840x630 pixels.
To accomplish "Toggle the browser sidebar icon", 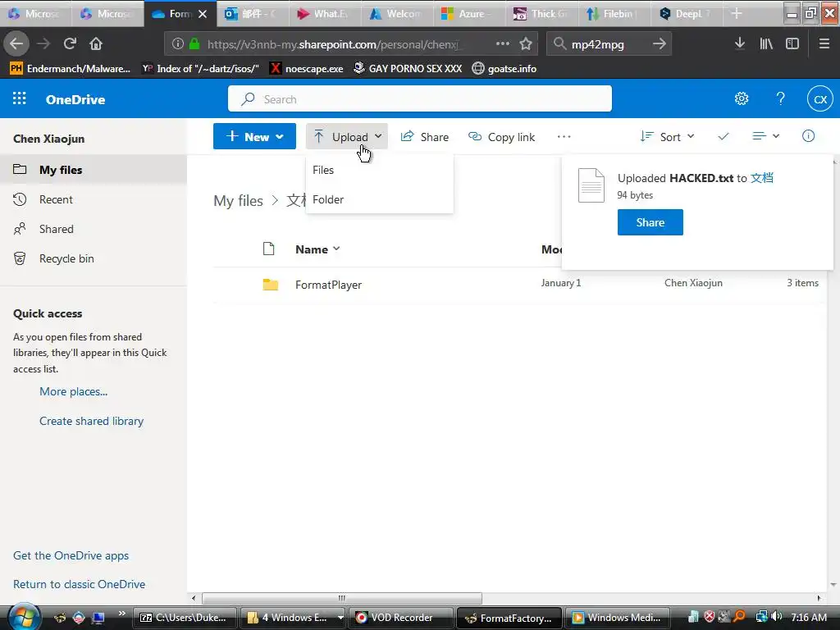I will (792, 44).
